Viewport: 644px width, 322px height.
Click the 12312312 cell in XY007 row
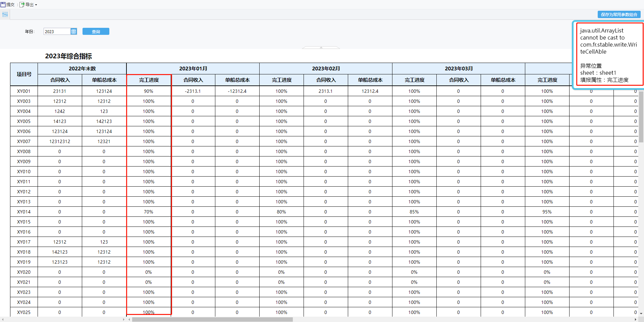60,141
